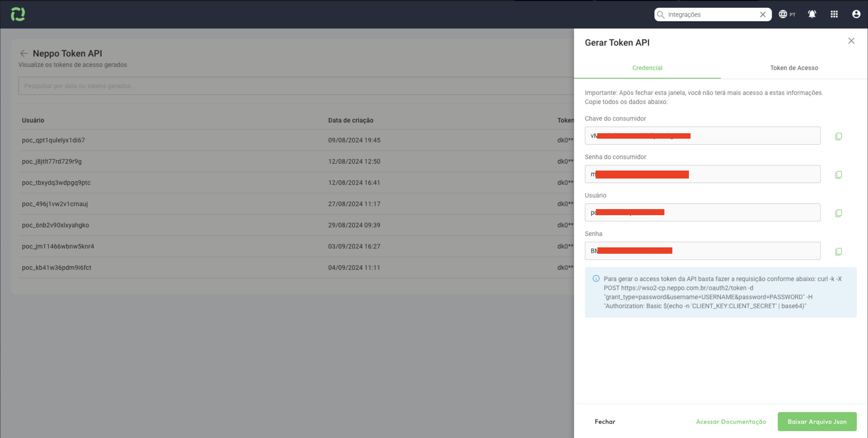The image size is (868, 438).
Task: Click date 04/09/2024 11:11
Action: pyautogui.click(x=354, y=268)
